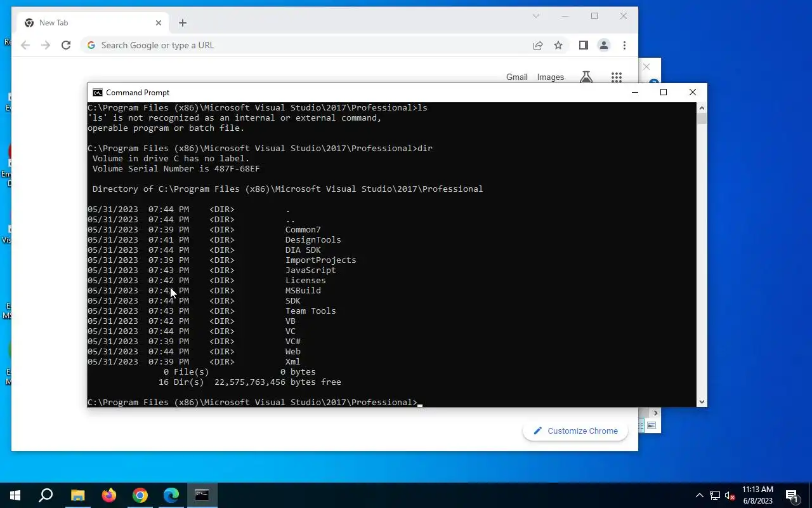
Task: Close the New Tab tab
Action: tap(159, 23)
